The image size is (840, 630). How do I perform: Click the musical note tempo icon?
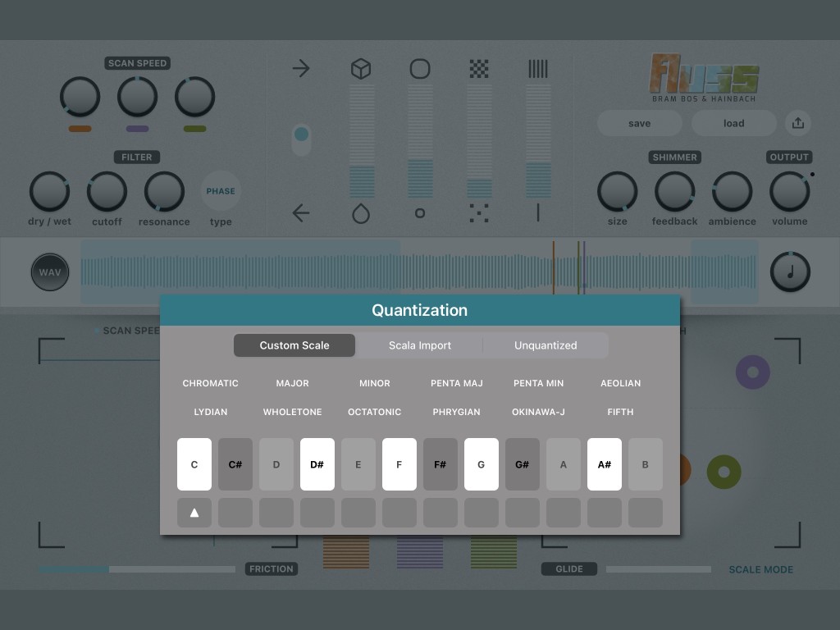pos(790,272)
